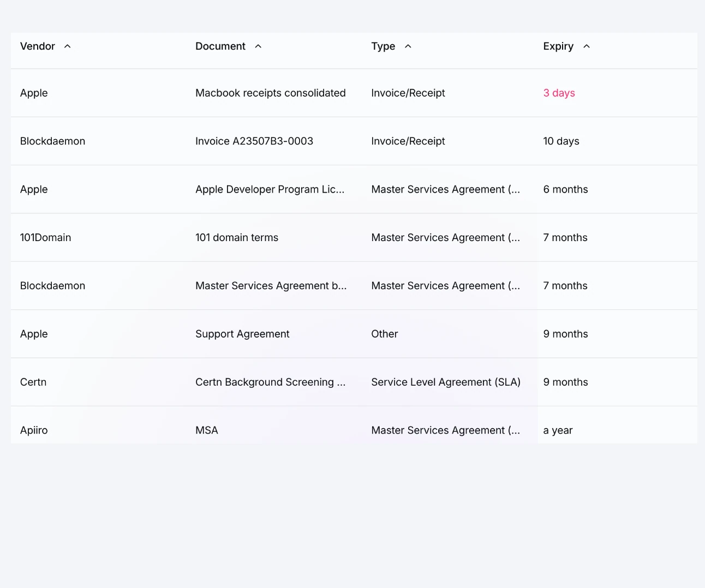
Task: Open Apple Developer Program Lic... document
Action: click(270, 189)
